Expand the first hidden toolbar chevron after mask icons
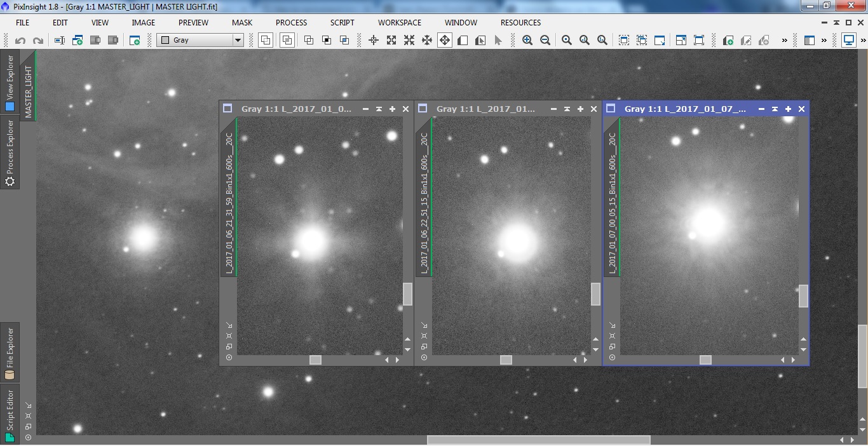 (784, 40)
